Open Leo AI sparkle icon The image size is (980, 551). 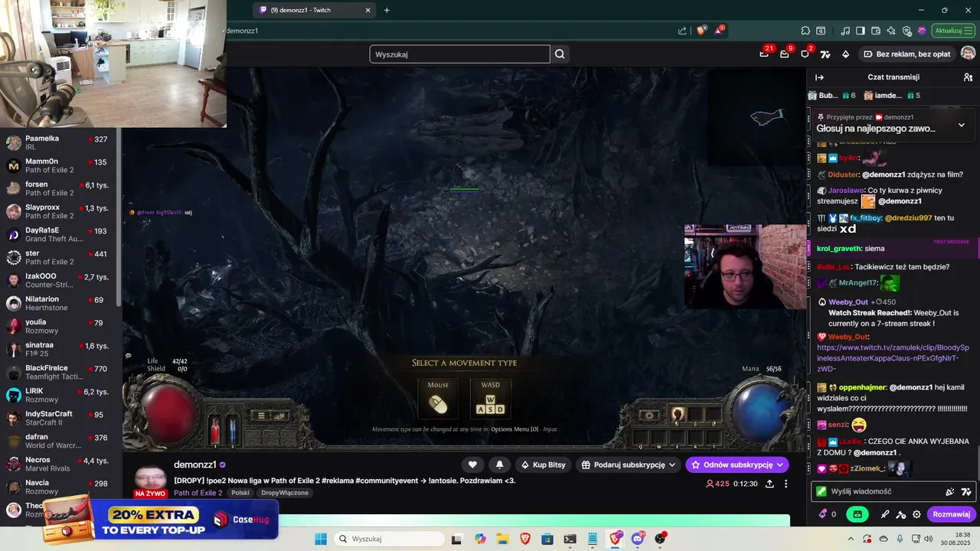click(x=891, y=31)
